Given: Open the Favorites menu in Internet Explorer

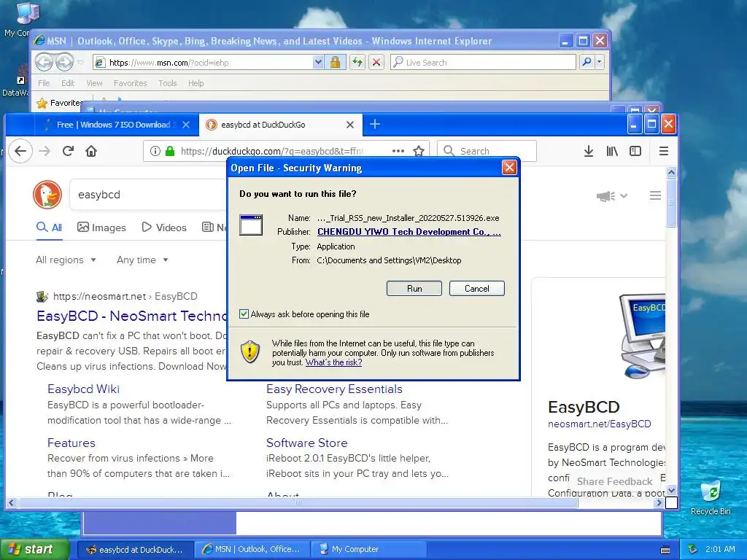Looking at the screenshot, I should click(130, 83).
